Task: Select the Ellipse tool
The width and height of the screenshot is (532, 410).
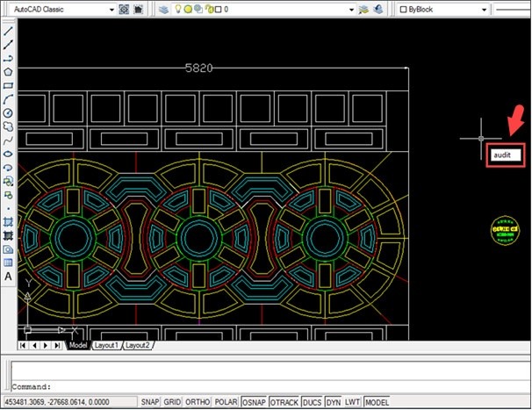Action: click(8, 154)
